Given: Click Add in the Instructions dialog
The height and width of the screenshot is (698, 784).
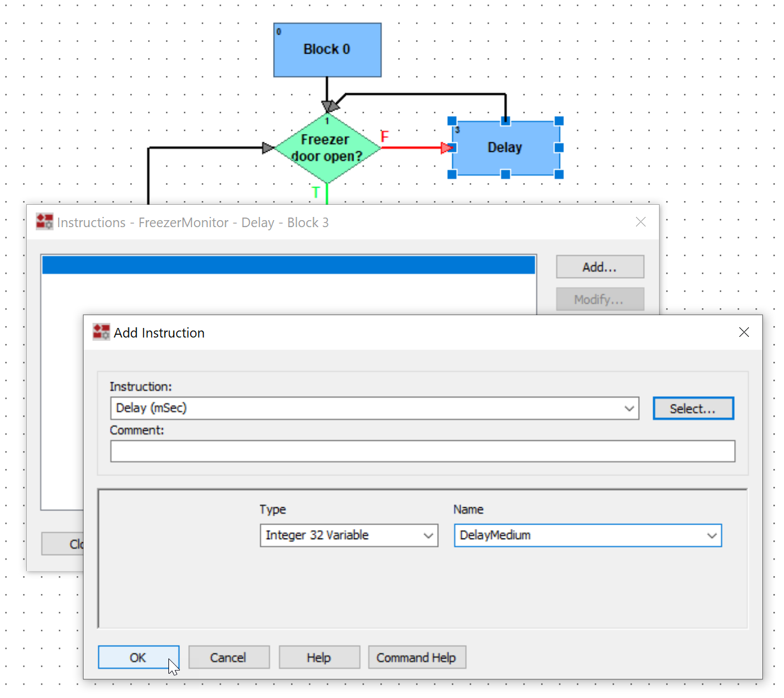Looking at the screenshot, I should click(x=599, y=267).
